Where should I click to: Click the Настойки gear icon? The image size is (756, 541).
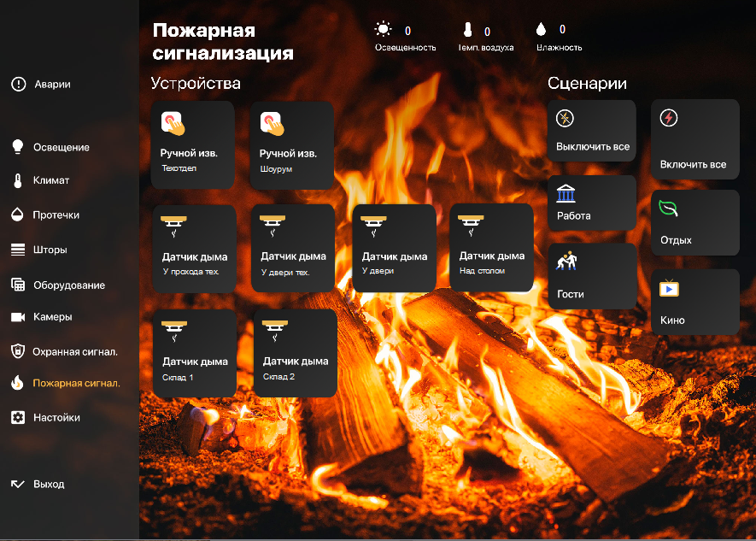pyautogui.click(x=17, y=418)
